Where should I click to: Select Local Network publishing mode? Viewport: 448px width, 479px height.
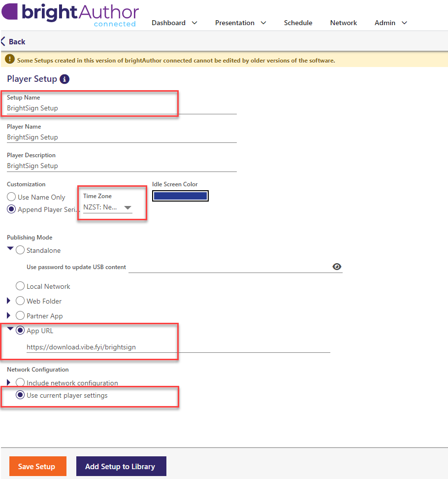click(20, 286)
